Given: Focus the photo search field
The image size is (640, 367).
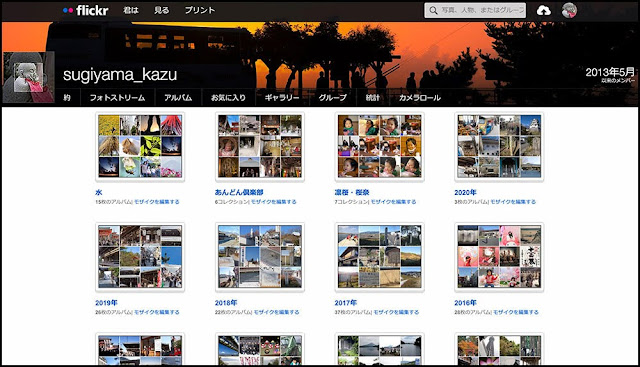Looking at the screenshot, I should [x=475, y=11].
